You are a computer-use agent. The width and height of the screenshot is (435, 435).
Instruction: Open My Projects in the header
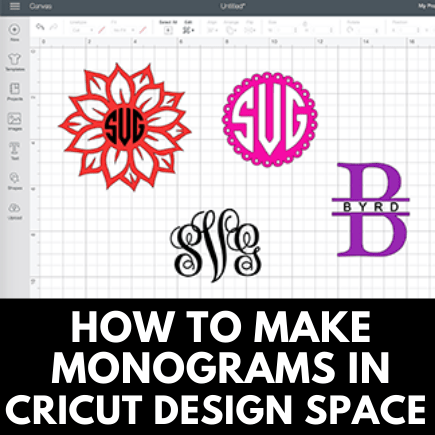point(426,6)
